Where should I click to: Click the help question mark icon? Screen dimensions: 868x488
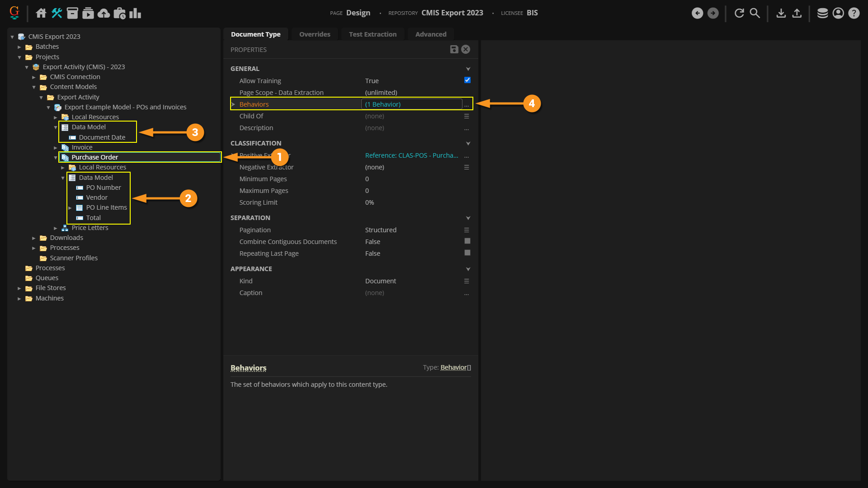click(x=854, y=13)
